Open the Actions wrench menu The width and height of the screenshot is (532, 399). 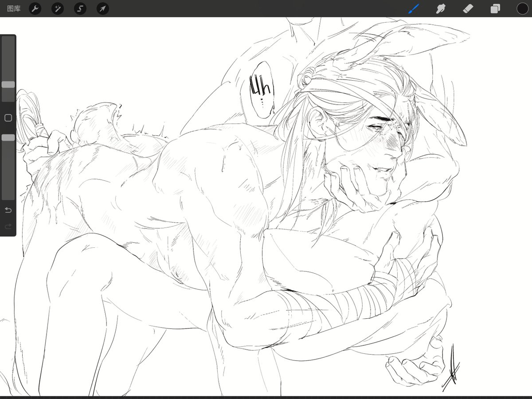pyautogui.click(x=35, y=8)
